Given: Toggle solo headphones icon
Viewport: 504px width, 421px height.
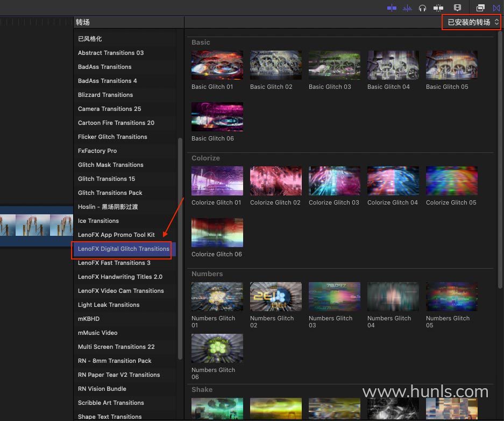Looking at the screenshot, I should tap(423, 8).
